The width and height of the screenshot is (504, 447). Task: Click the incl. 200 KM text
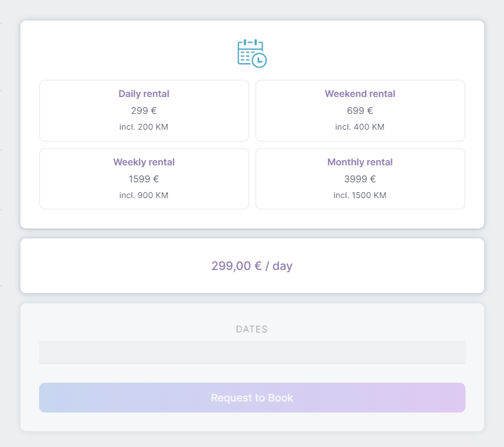tap(144, 127)
